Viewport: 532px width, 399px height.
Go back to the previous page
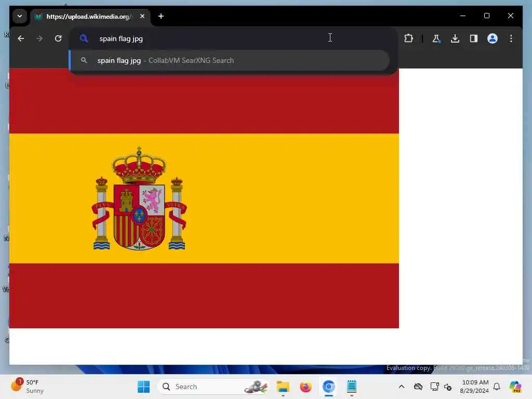tap(21, 38)
